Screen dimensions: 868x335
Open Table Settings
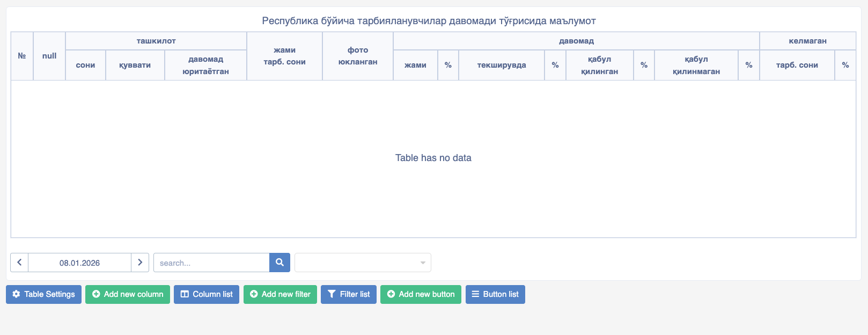click(43, 294)
